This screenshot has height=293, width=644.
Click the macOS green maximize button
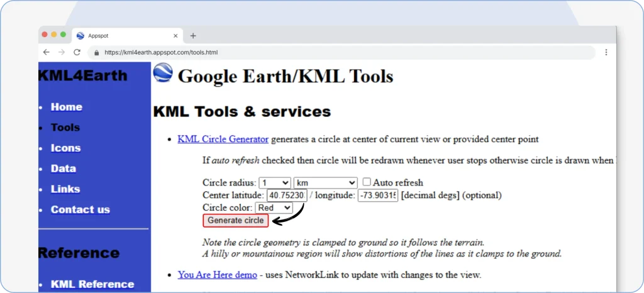pyautogui.click(x=63, y=35)
